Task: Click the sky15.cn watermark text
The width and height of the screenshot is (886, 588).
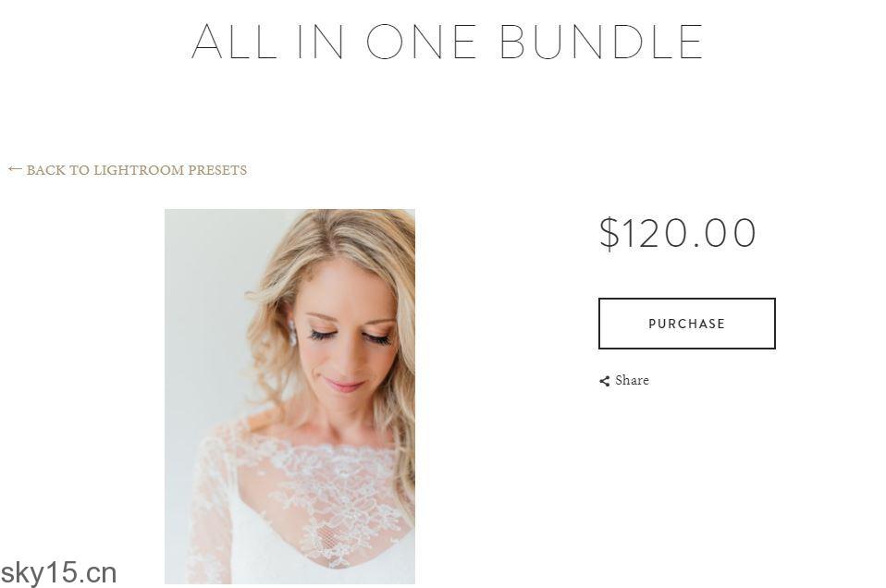Action: pos(59,573)
